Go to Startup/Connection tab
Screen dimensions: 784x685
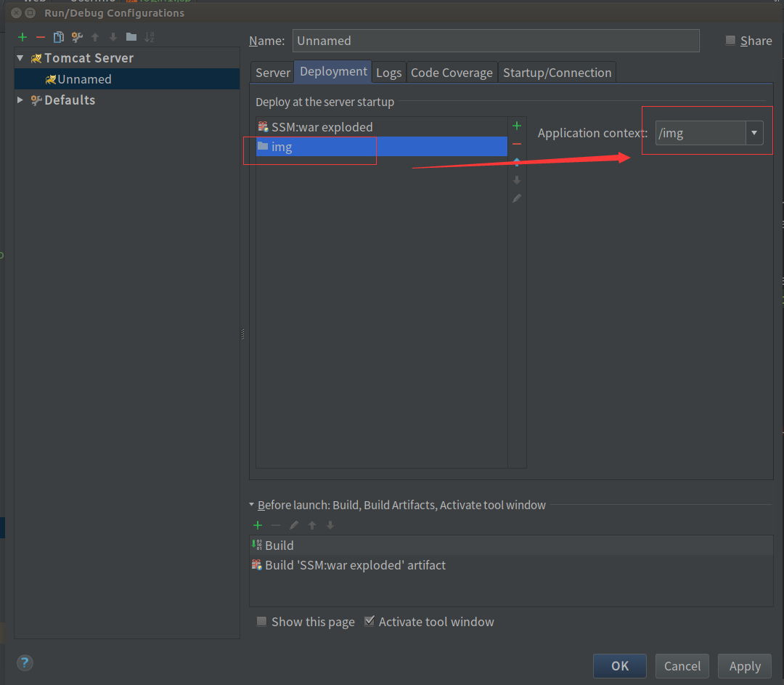(x=557, y=73)
